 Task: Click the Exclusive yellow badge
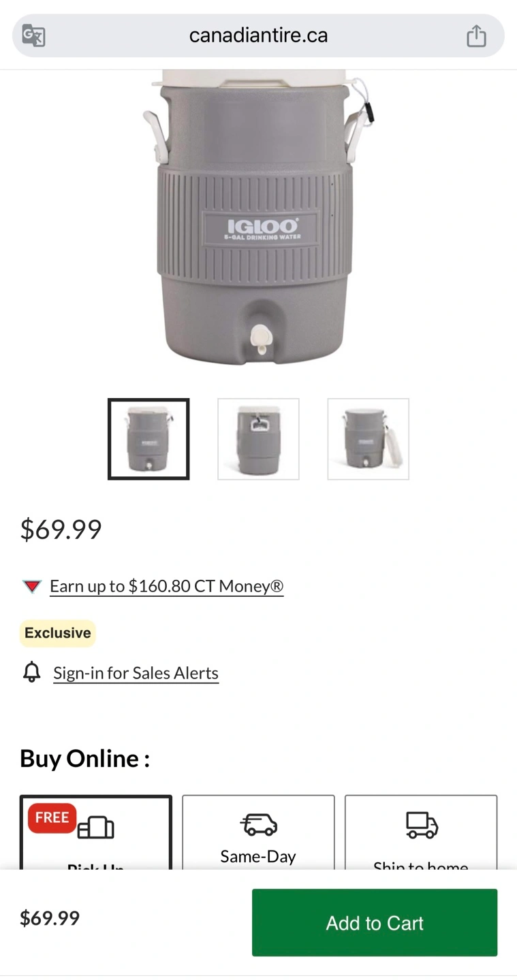[x=58, y=633]
